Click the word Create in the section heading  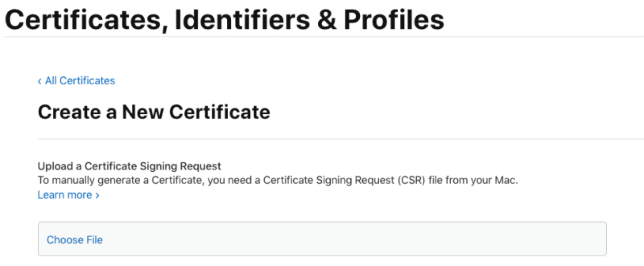(70, 112)
